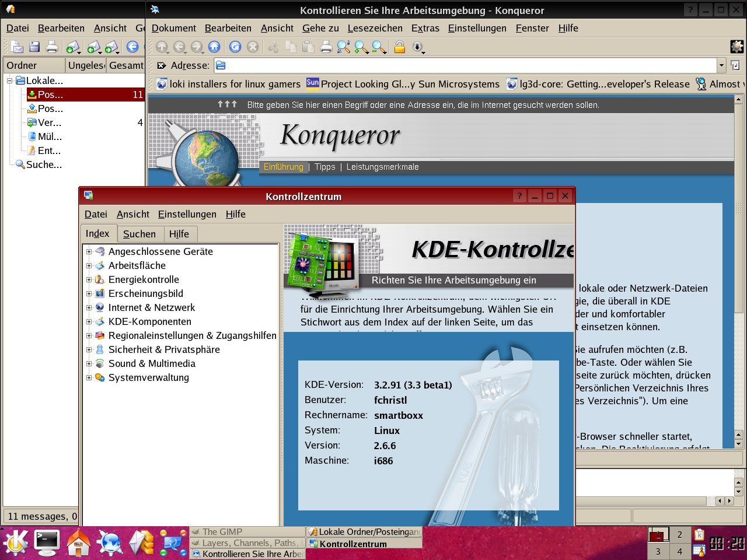Expand the Energiekontrolle category
The image size is (747, 560).
click(x=89, y=280)
